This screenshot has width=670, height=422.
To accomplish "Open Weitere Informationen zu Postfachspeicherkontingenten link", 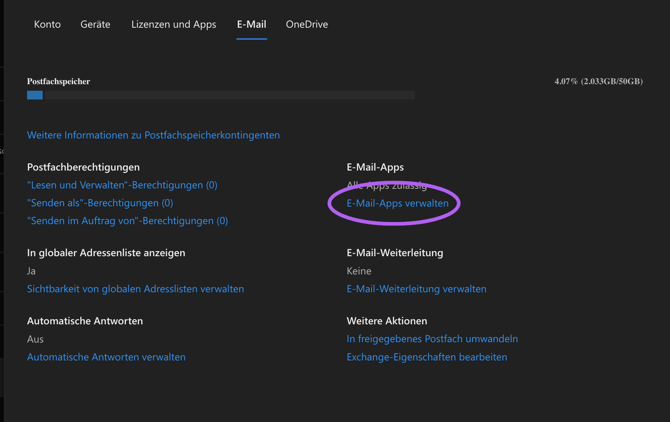I will (x=153, y=135).
